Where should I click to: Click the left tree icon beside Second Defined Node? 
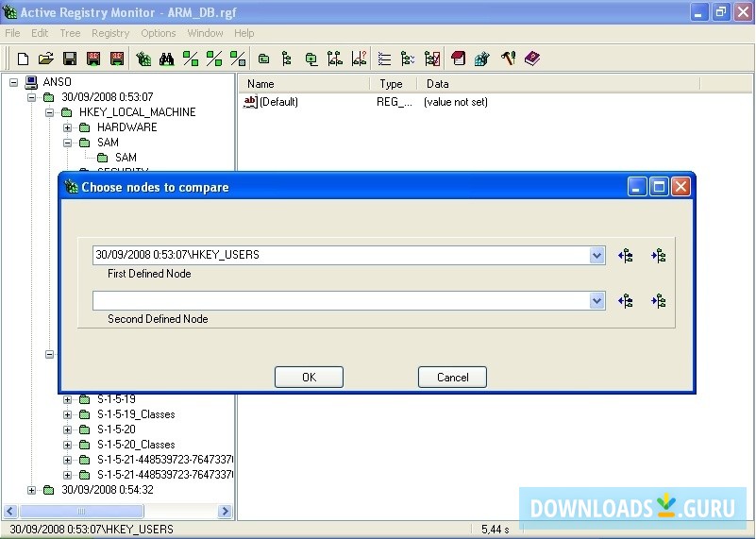626,301
